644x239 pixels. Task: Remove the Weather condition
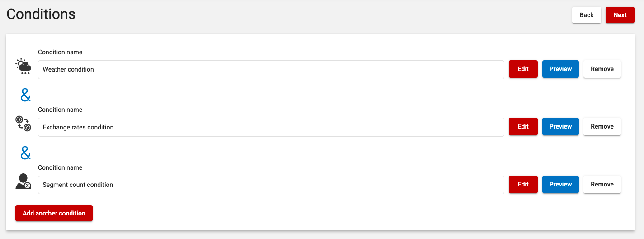602,69
